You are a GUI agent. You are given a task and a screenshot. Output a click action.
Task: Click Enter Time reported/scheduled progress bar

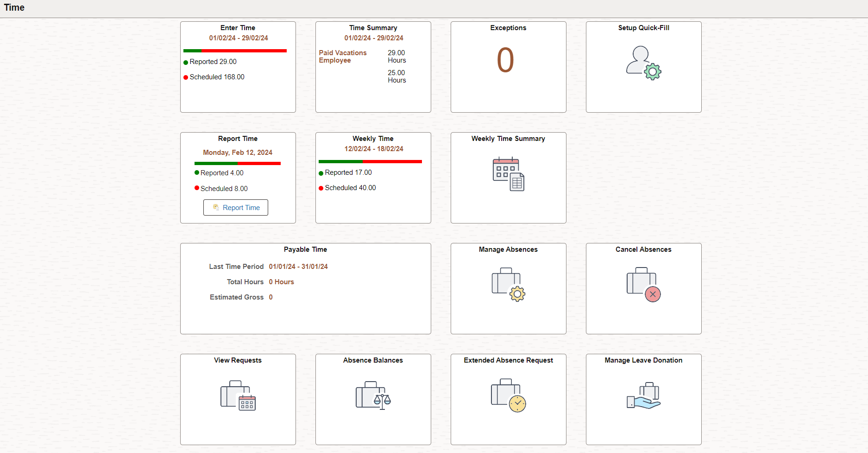click(235, 51)
